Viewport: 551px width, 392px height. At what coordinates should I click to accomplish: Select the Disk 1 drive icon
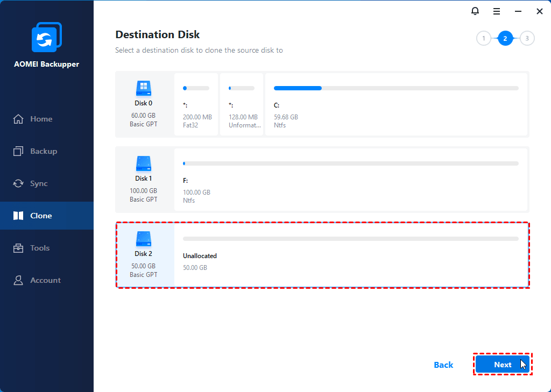click(143, 163)
